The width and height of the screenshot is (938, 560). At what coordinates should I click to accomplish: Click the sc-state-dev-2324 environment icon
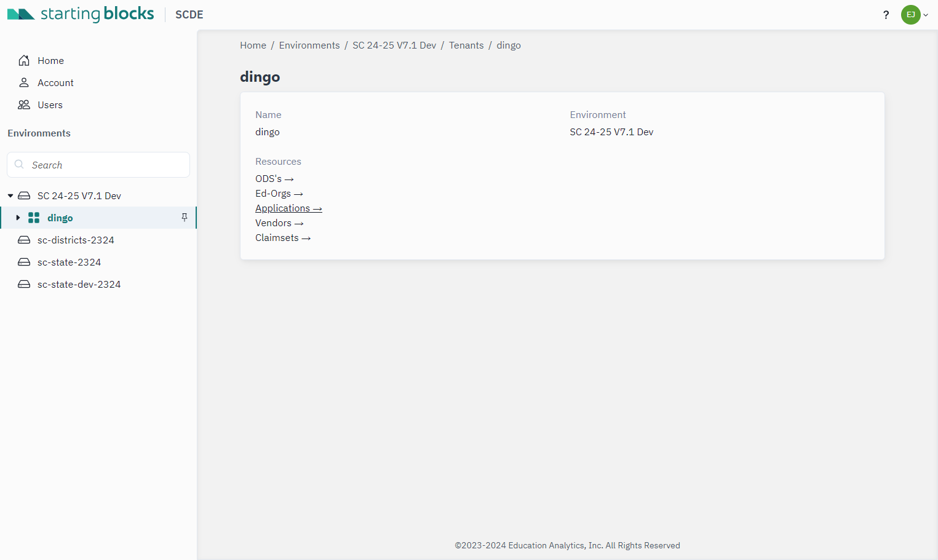(24, 284)
